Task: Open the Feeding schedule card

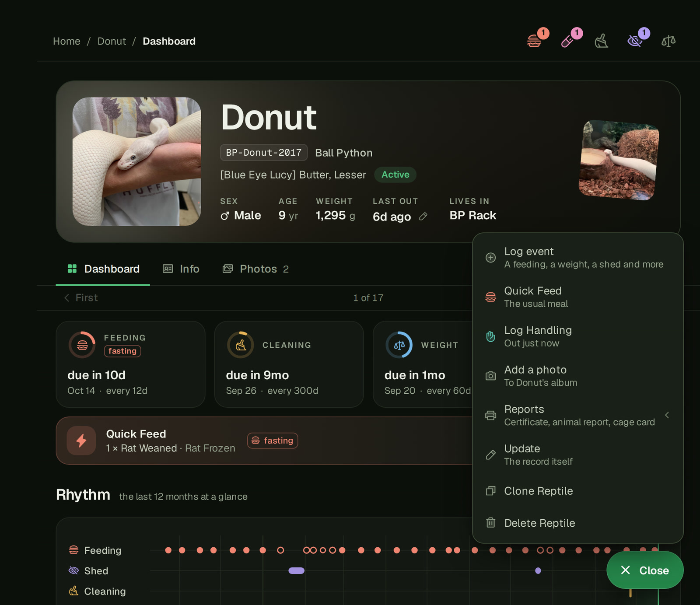Action: [130, 364]
